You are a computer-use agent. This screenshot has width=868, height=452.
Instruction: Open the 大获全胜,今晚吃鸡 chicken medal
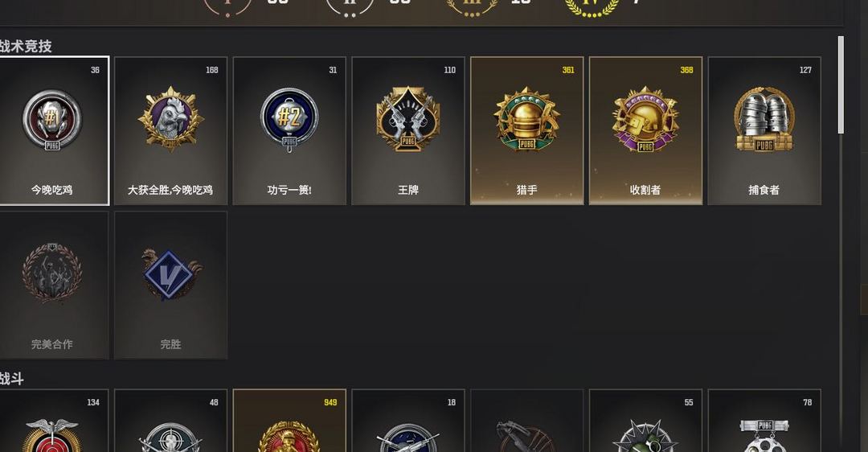[x=170, y=131]
